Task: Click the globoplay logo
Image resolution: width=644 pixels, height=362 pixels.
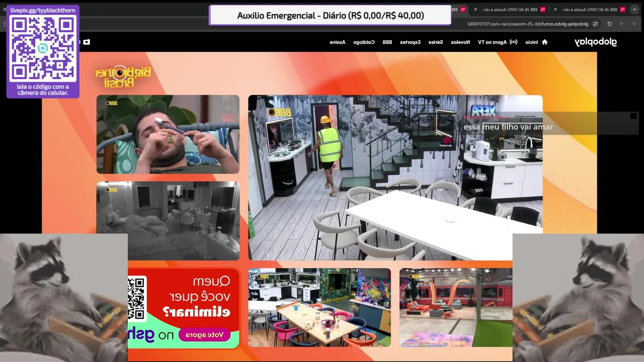Action: click(596, 42)
